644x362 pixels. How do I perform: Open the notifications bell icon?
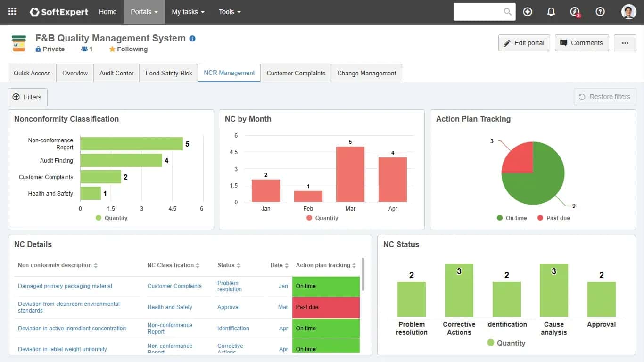[x=551, y=12]
